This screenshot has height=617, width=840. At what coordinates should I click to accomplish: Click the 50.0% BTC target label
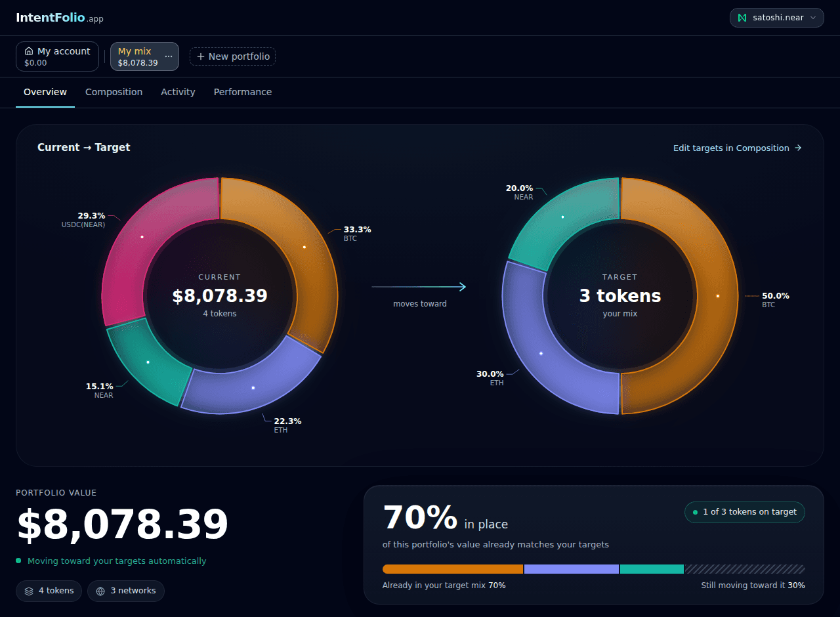click(x=775, y=300)
